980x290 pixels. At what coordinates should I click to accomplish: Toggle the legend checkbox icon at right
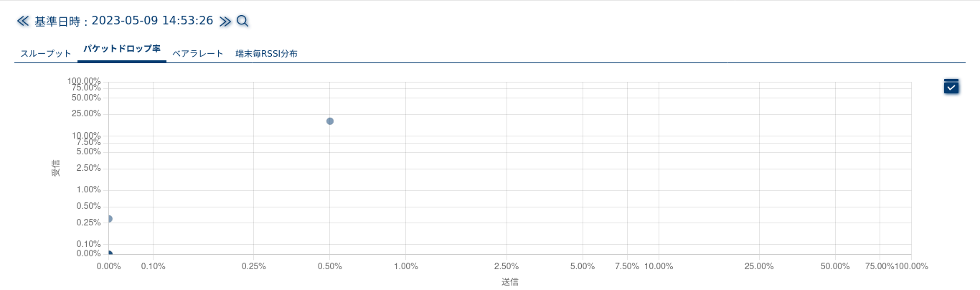click(x=951, y=86)
